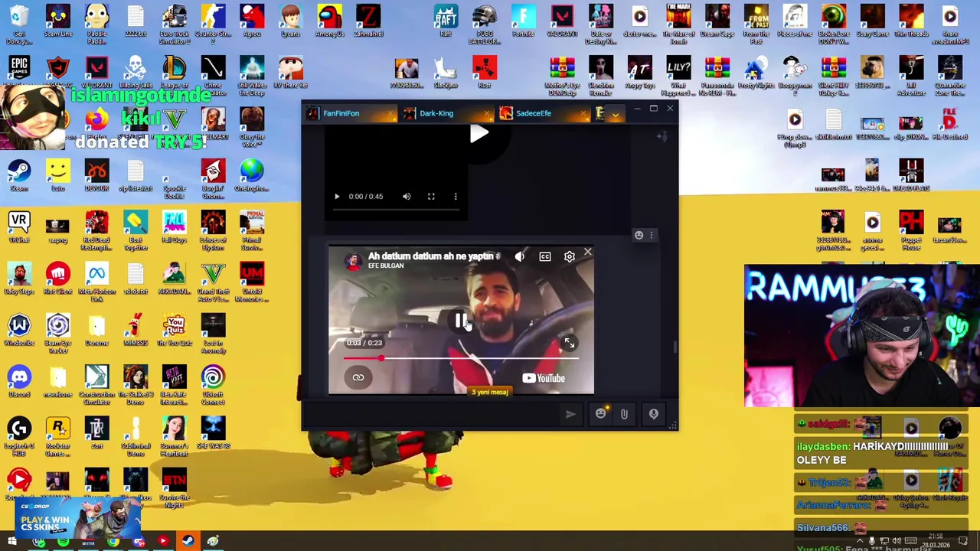The height and width of the screenshot is (551, 980).
Task: Open Spotify from the taskbar
Action: click(x=63, y=543)
